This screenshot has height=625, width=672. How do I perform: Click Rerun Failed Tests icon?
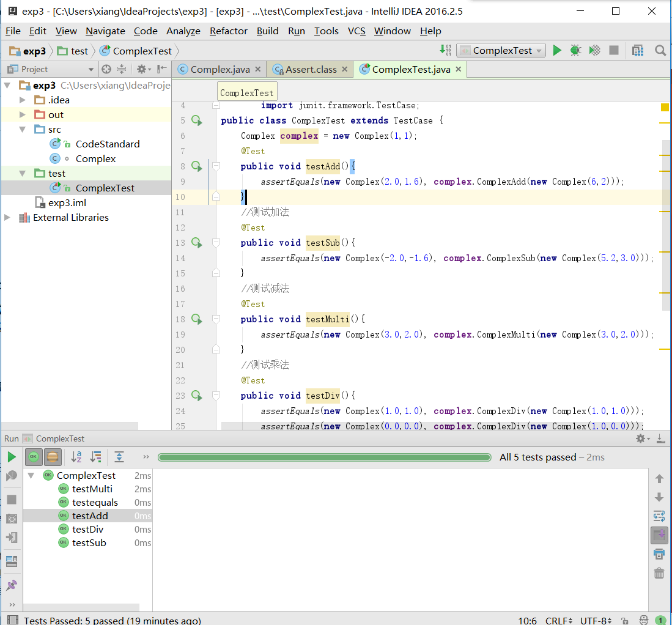click(x=12, y=475)
